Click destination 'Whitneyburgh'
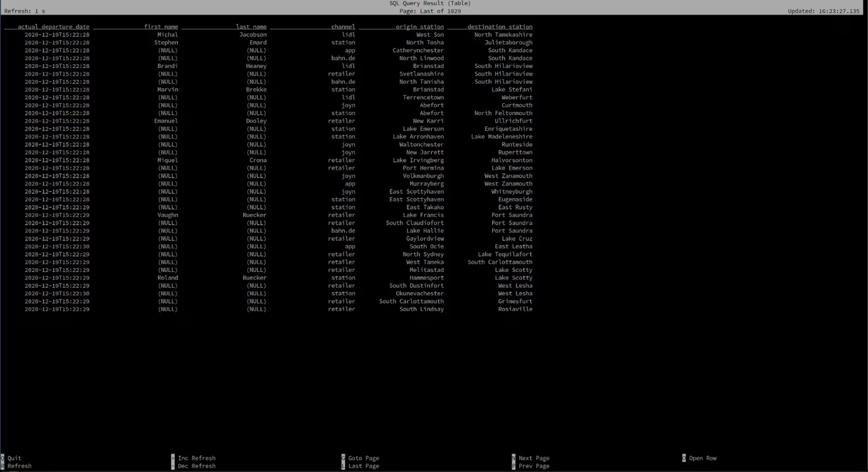This screenshot has height=472, width=868. click(512, 191)
